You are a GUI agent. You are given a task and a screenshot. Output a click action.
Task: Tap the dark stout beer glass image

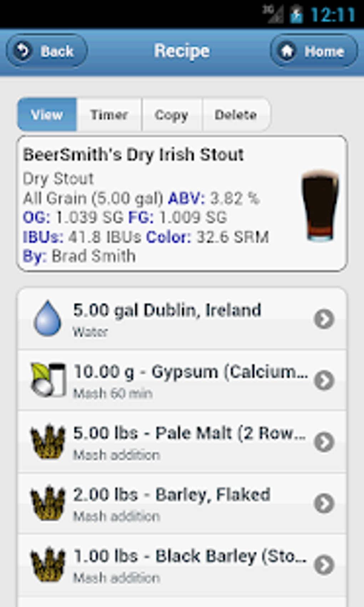[319, 205]
